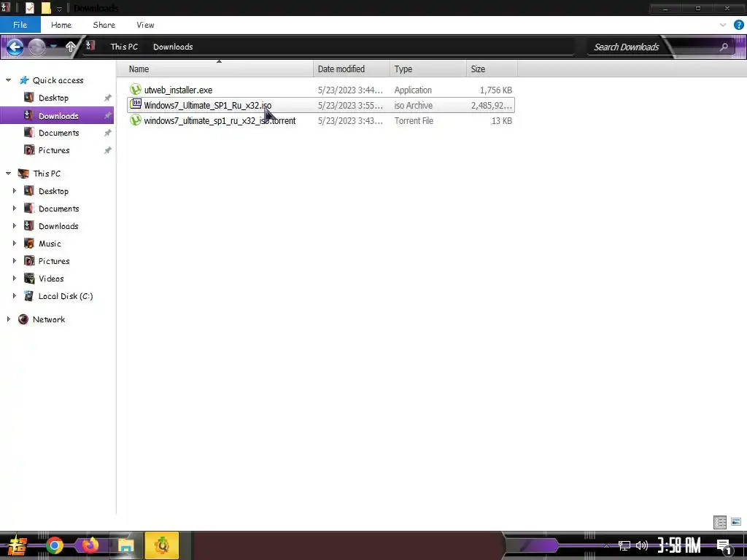Screen dimensions: 747x560
Task: Open File Explorer taskbar icon
Action: click(x=125, y=545)
